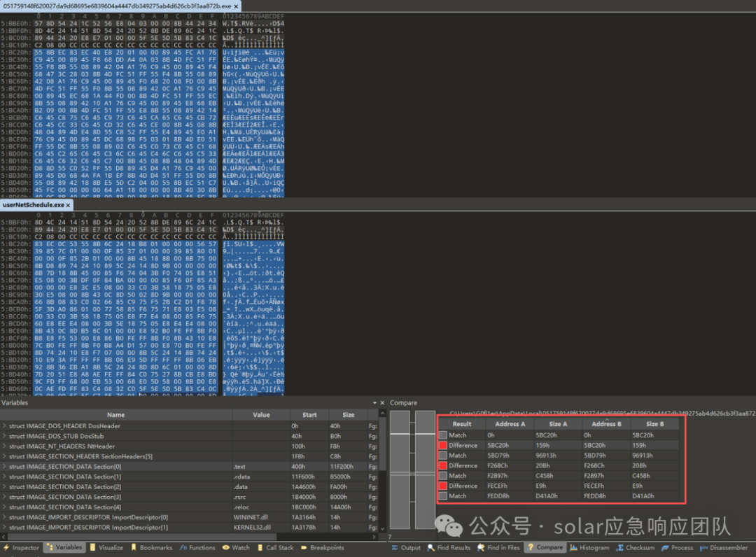The image size is (756, 557).
Task: Click the Size A column header
Action: (x=558, y=424)
